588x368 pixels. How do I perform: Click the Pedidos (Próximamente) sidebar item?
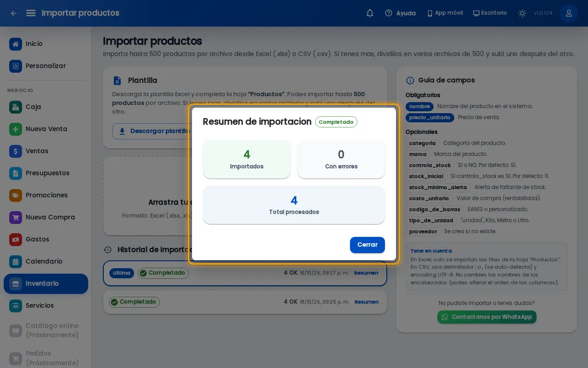click(x=46, y=358)
